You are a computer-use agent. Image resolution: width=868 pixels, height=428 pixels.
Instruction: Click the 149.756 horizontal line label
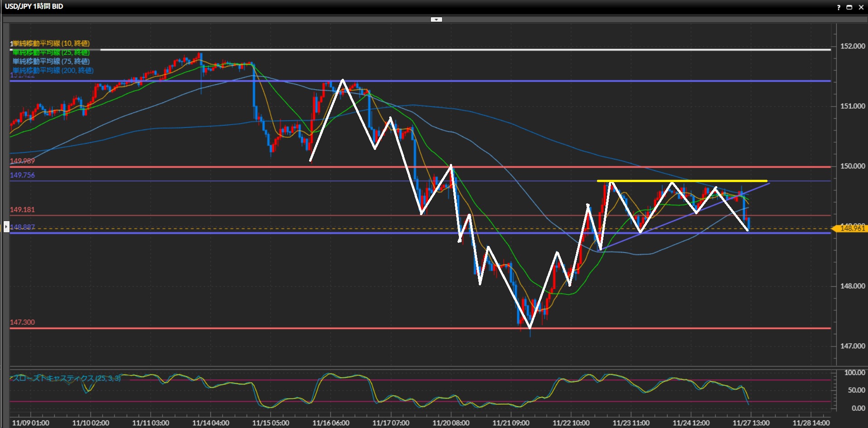(22, 175)
